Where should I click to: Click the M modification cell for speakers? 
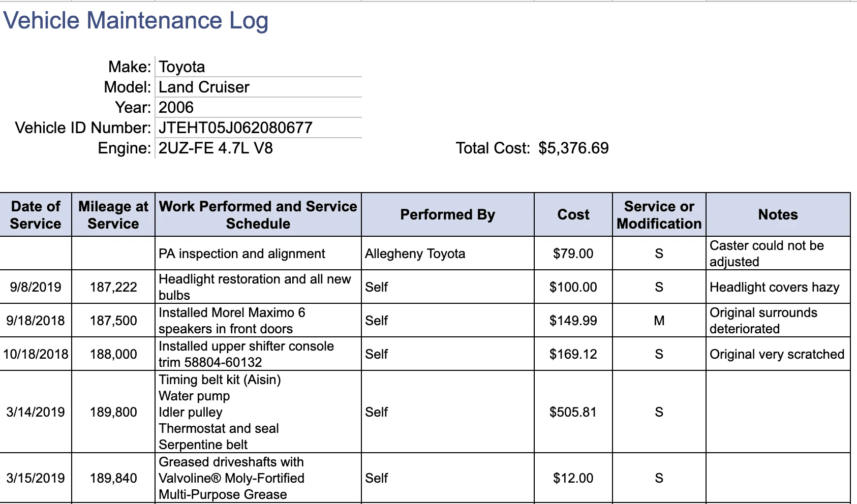click(x=659, y=321)
